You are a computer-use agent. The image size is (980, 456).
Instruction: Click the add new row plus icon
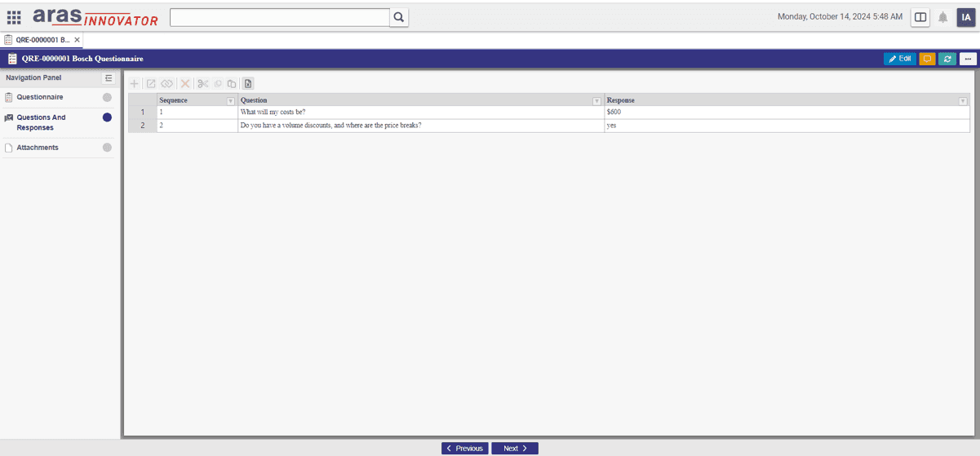(135, 83)
